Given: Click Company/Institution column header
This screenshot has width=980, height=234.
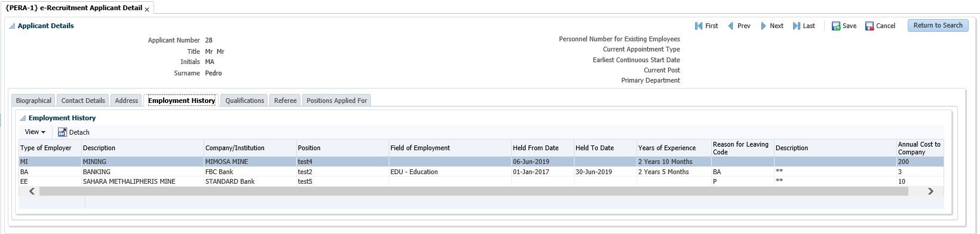Looking at the screenshot, I should click(x=250, y=148).
